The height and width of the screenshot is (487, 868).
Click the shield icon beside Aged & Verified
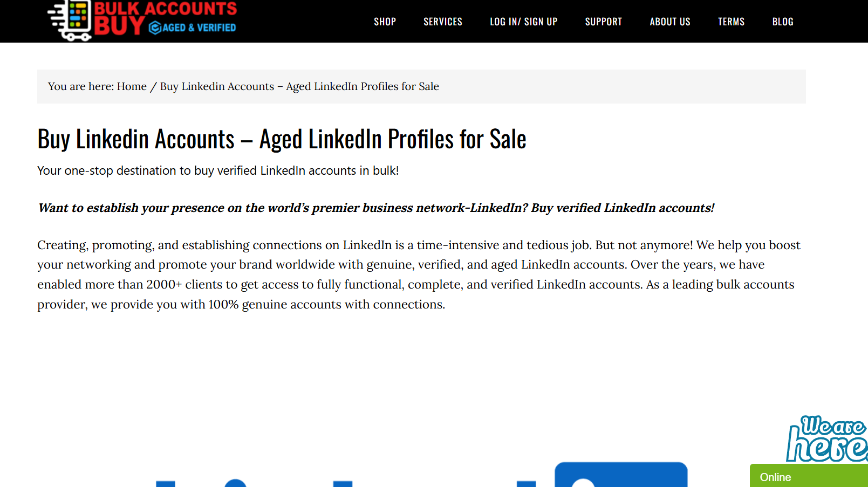pos(155,28)
